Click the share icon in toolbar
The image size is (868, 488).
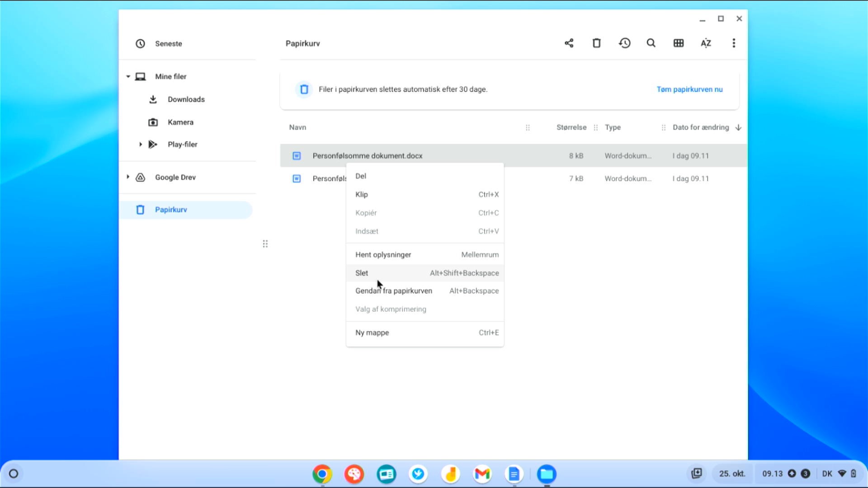(x=569, y=43)
